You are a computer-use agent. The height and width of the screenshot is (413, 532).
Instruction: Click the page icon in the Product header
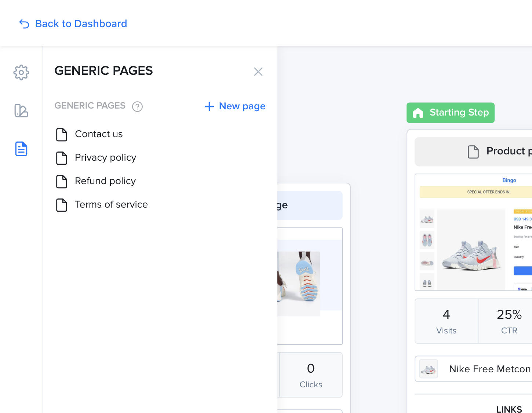(x=473, y=151)
